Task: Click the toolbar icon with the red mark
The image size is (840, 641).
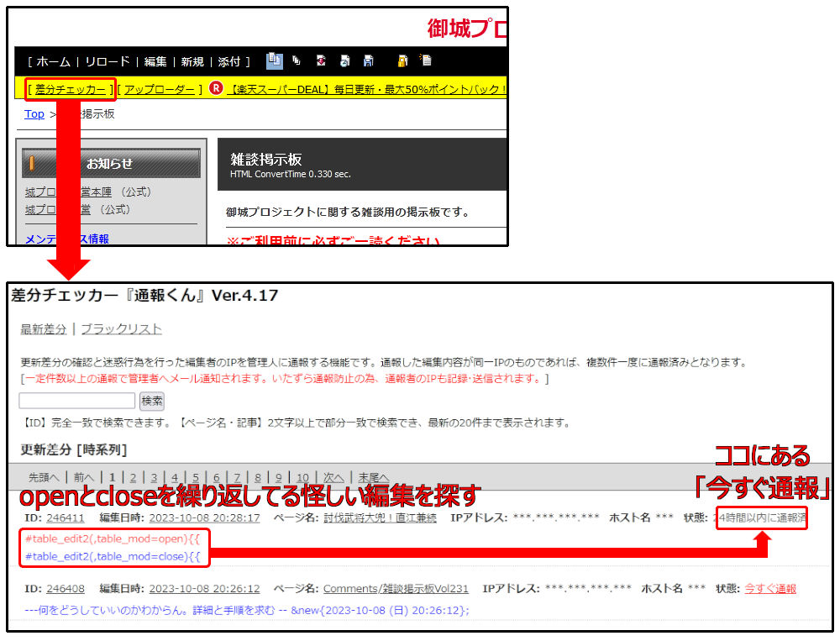Action: click(x=321, y=60)
